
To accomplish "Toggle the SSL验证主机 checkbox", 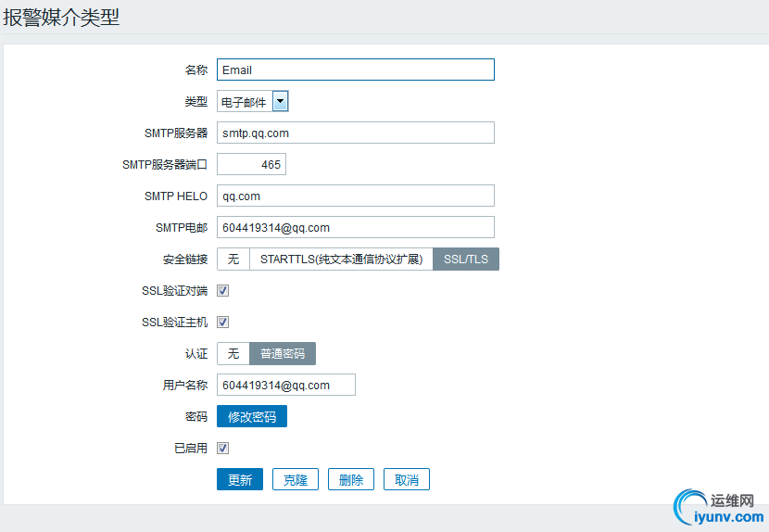I will [222, 322].
